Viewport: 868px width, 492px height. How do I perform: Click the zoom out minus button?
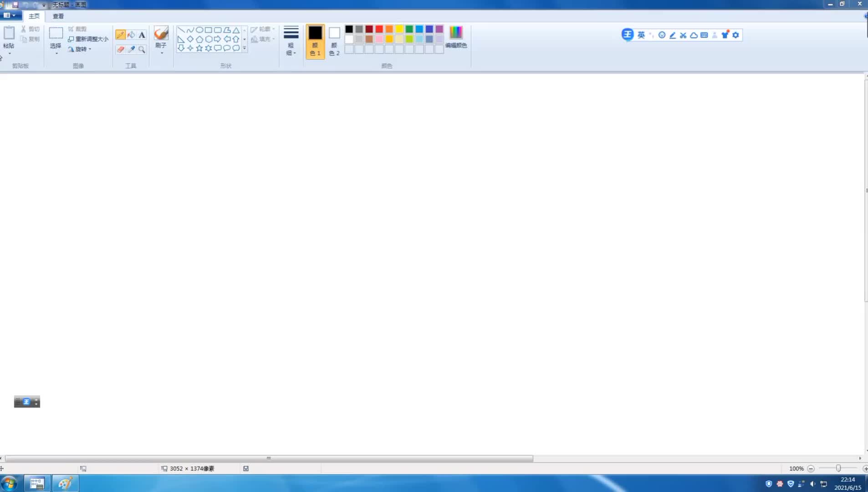click(811, 468)
